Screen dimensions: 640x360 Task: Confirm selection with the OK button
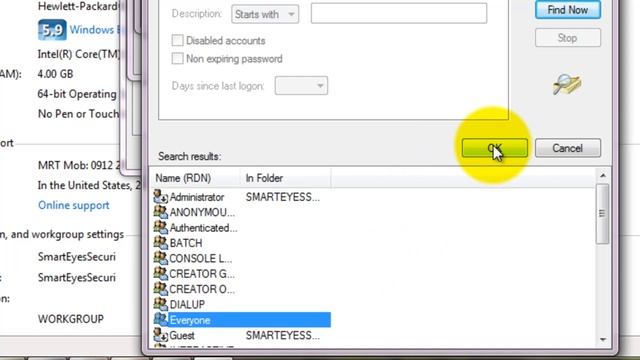[495, 148]
